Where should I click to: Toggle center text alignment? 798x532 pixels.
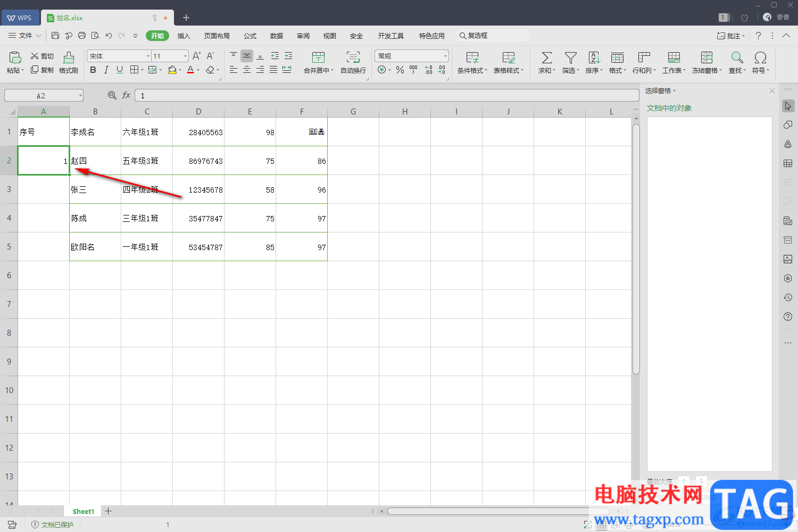coord(247,70)
